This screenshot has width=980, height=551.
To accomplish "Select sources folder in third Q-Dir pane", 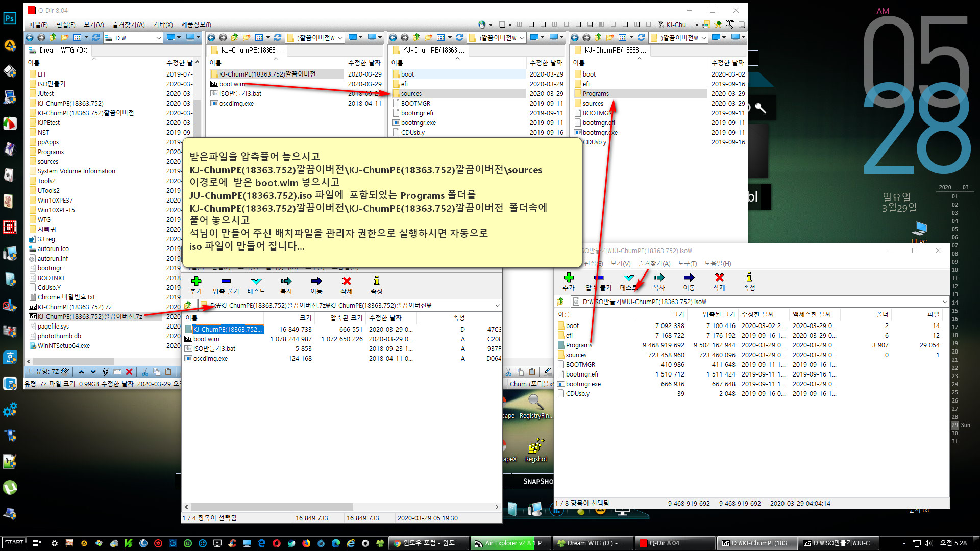I will (x=411, y=94).
